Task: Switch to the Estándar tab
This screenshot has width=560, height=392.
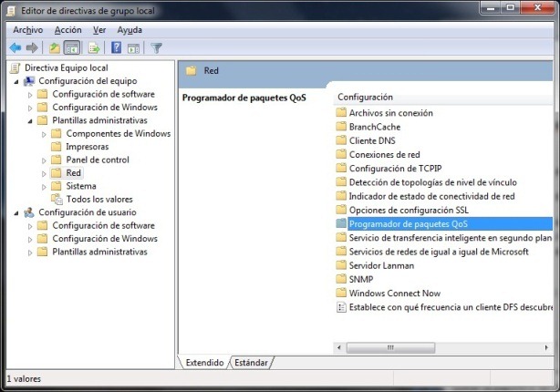Action: point(251,363)
